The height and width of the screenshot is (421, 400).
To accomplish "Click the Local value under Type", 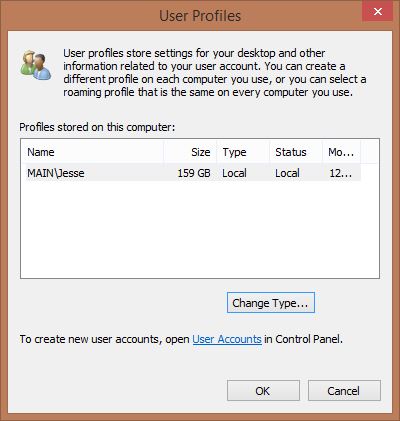I will (x=234, y=173).
